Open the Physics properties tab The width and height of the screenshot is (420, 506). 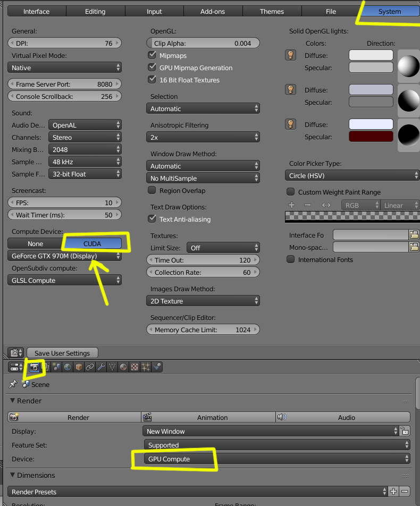pos(157,367)
